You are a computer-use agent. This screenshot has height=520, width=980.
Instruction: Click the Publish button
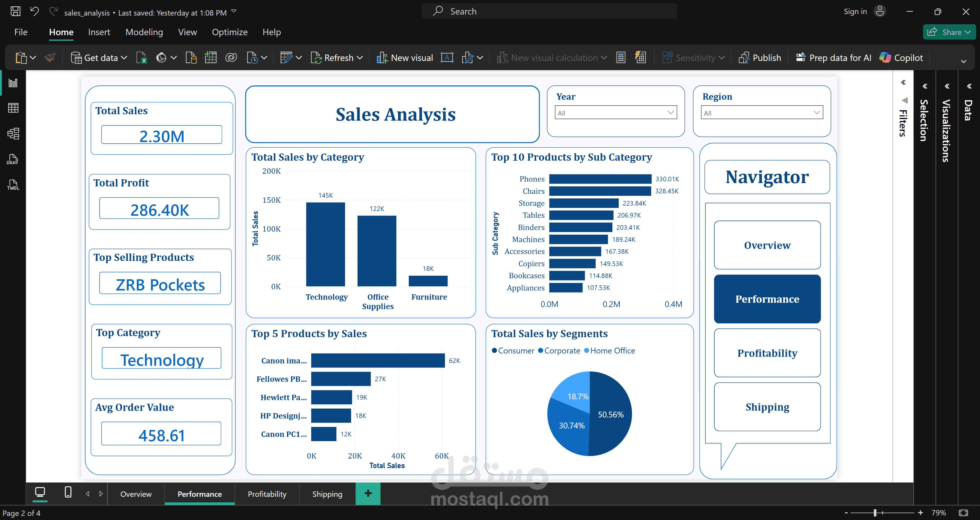(760, 58)
